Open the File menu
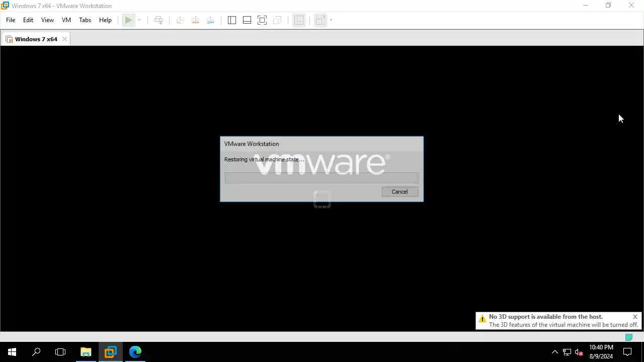The image size is (644, 362). (11, 20)
